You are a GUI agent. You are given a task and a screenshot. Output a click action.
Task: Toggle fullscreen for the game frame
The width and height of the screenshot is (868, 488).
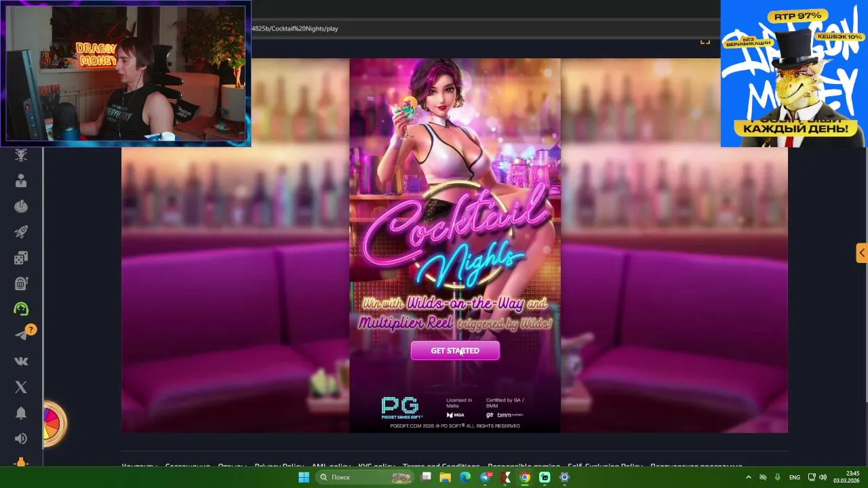click(705, 41)
